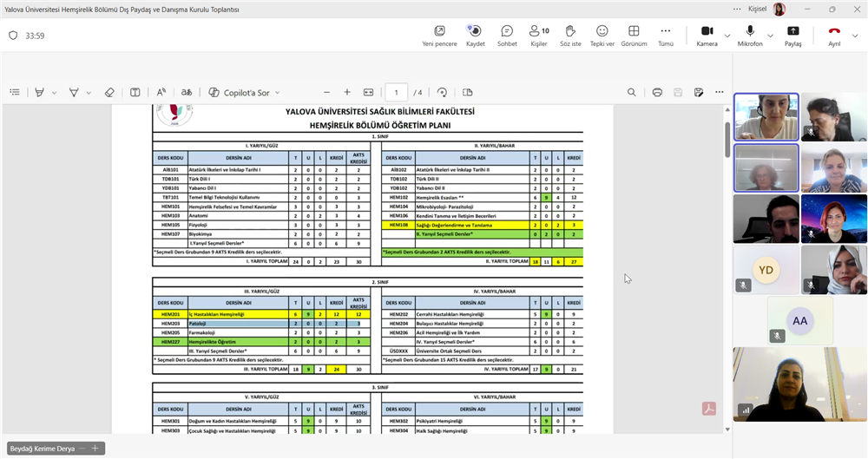Toggle the Kamera on or off
The image size is (868, 459).
707,36
